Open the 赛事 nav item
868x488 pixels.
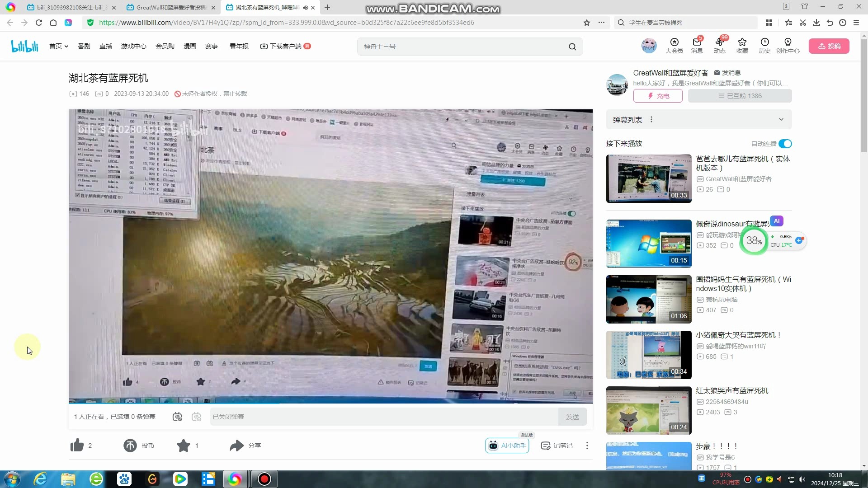[x=212, y=46]
